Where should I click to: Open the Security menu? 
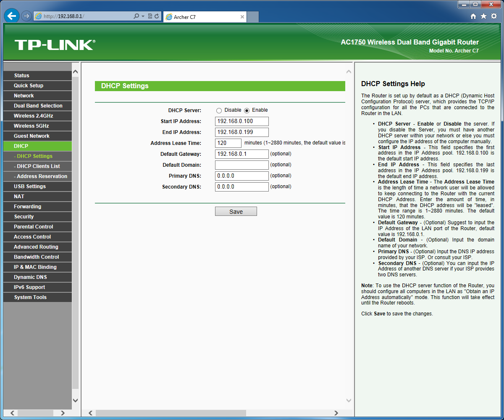coord(37,217)
